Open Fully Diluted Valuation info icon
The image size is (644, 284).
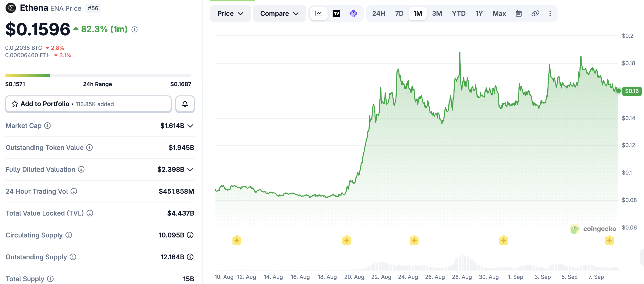(x=81, y=169)
